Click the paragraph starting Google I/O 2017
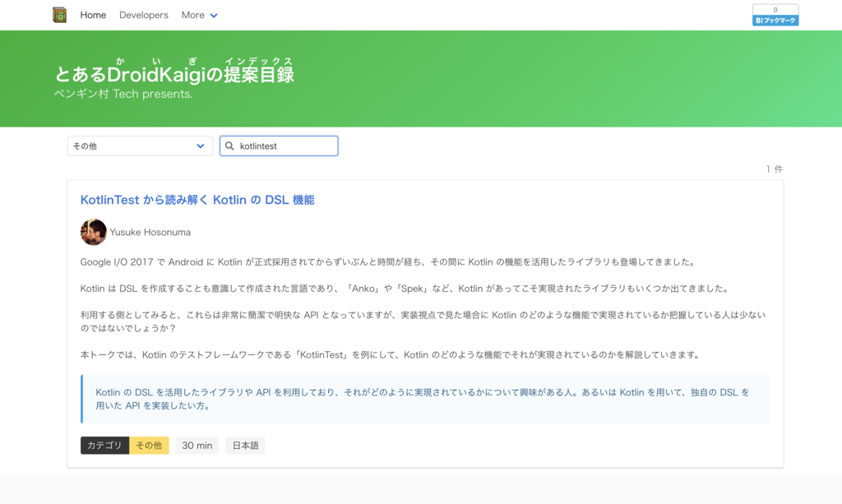 [x=389, y=262]
